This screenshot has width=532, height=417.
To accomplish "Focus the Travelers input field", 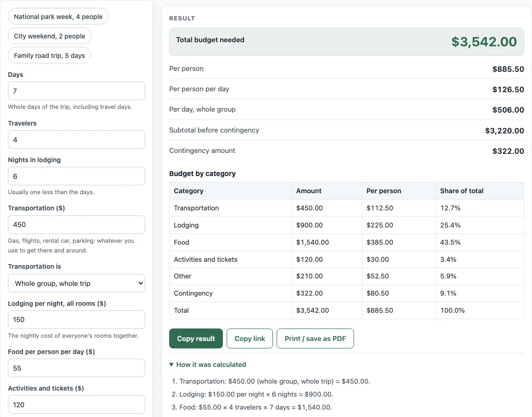I will (x=76, y=139).
